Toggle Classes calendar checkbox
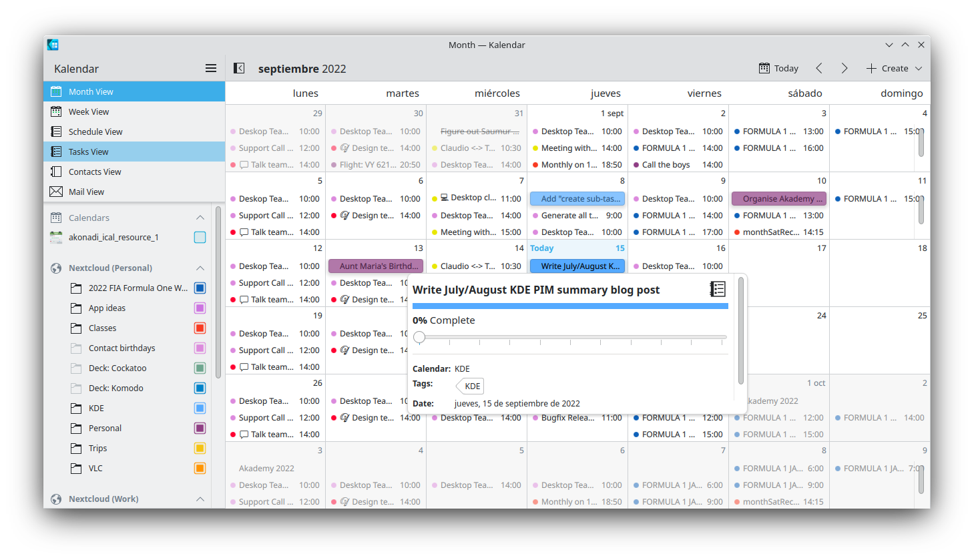974x560 pixels. click(x=200, y=328)
